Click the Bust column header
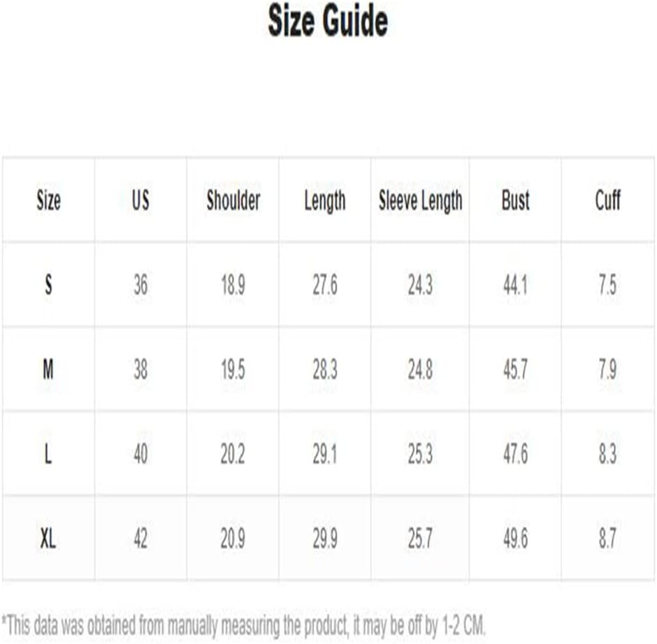Image resolution: width=657 pixels, height=644 pixels. click(x=515, y=200)
